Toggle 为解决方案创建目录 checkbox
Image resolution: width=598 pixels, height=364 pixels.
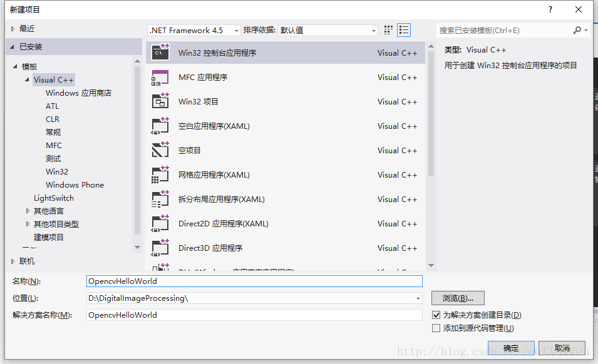click(x=436, y=315)
